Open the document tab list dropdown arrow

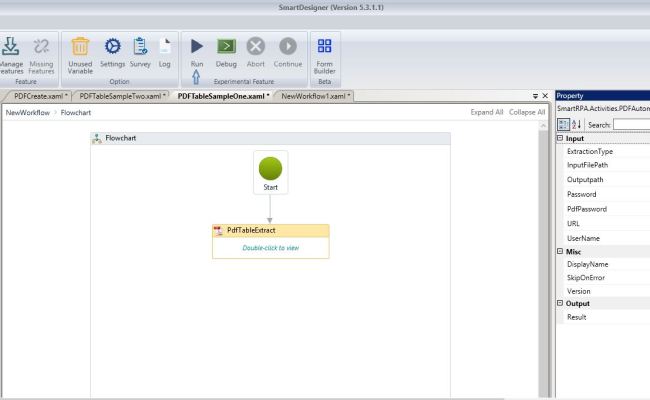535,96
